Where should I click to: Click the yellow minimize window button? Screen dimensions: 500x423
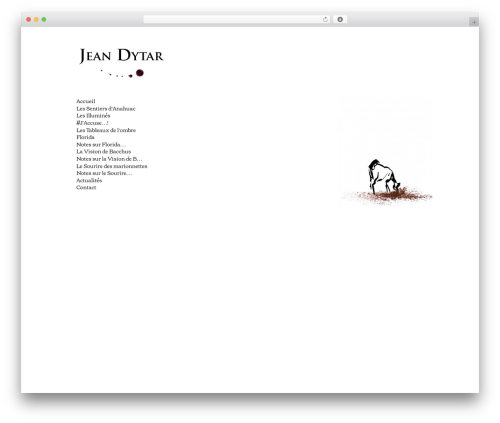(36, 20)
